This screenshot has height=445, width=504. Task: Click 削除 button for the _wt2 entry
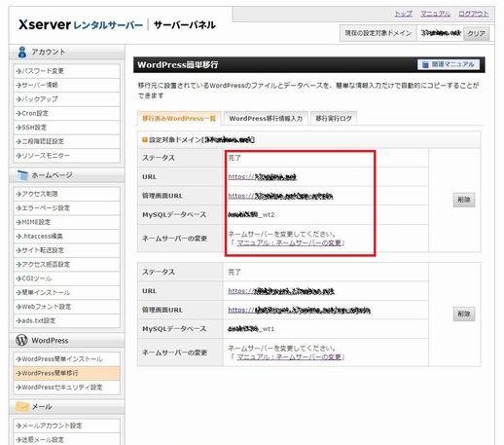(x=464, y=200)
